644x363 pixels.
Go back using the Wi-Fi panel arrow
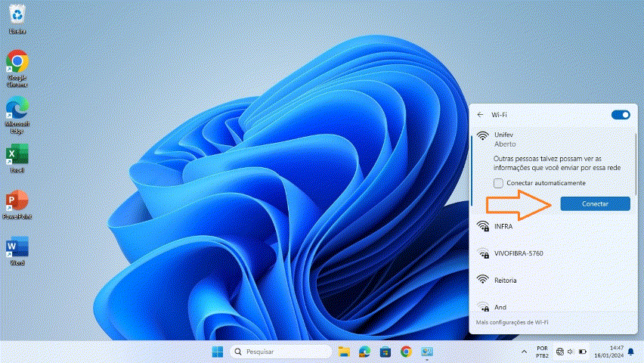pyautogui.click(x=480, y=115)
